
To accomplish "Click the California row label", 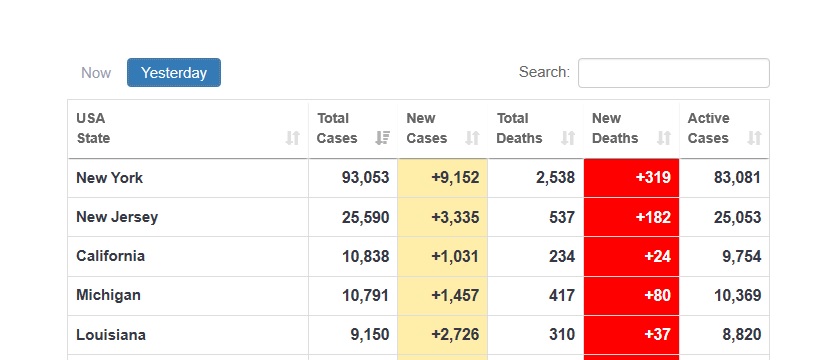I will click(x=110, y=256).
